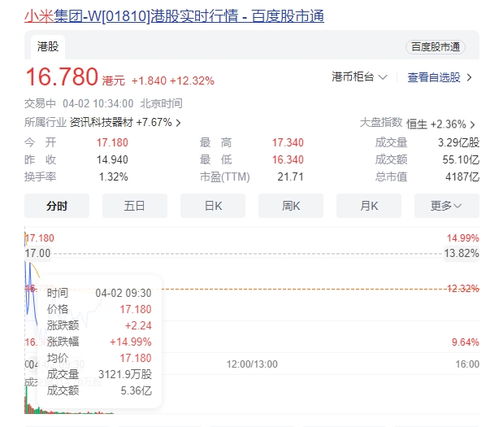Switch to 分时 chart tab
Screen dimensions: 499x427
[x=57, y=206]
